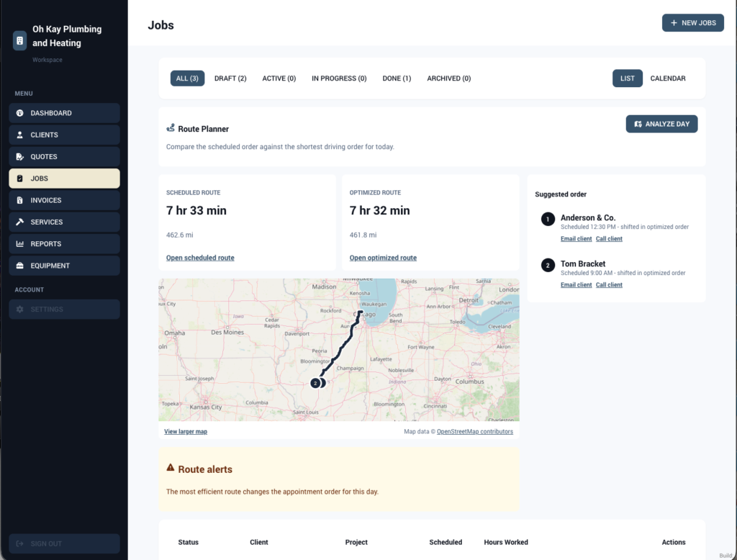This screenshot has width=737, height=560.
Task: Click the Anderson & Co. client name
Action: (x=588, y=217)
